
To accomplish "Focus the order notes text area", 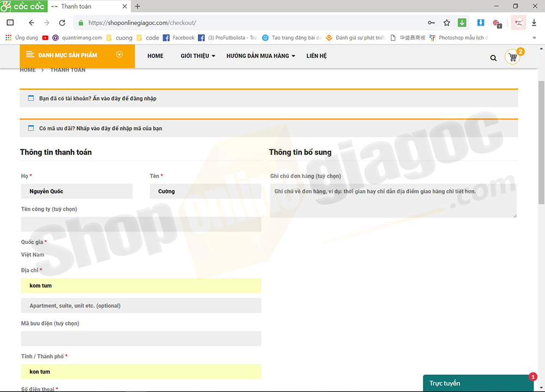I will tap(393, 200).
